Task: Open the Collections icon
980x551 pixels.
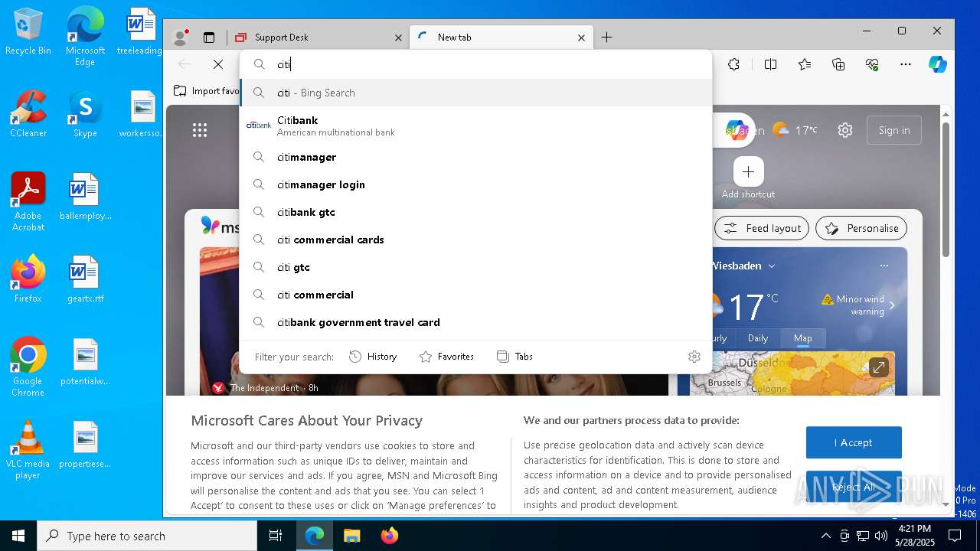Action: (838, 64)
